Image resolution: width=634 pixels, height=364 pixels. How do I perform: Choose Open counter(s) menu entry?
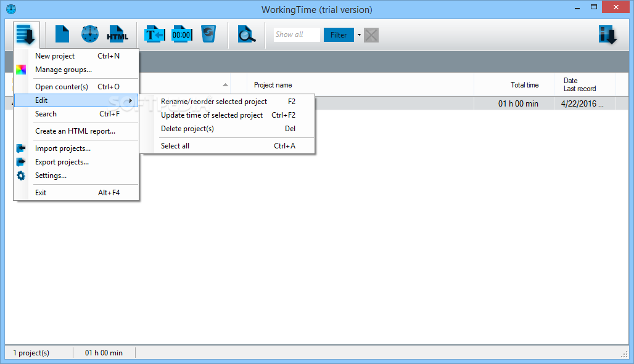[76, 87]
